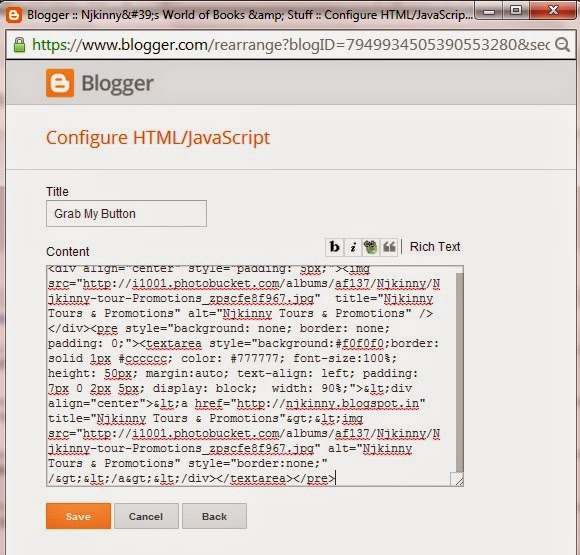Go Back from the configure dialog
Viewport: 580px width, 555px height.
coord(214,516)
